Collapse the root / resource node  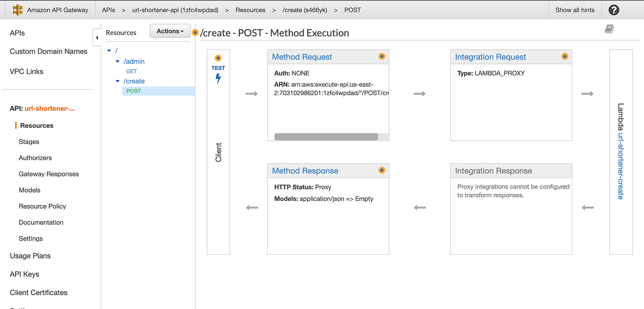(x=109, y=51)
